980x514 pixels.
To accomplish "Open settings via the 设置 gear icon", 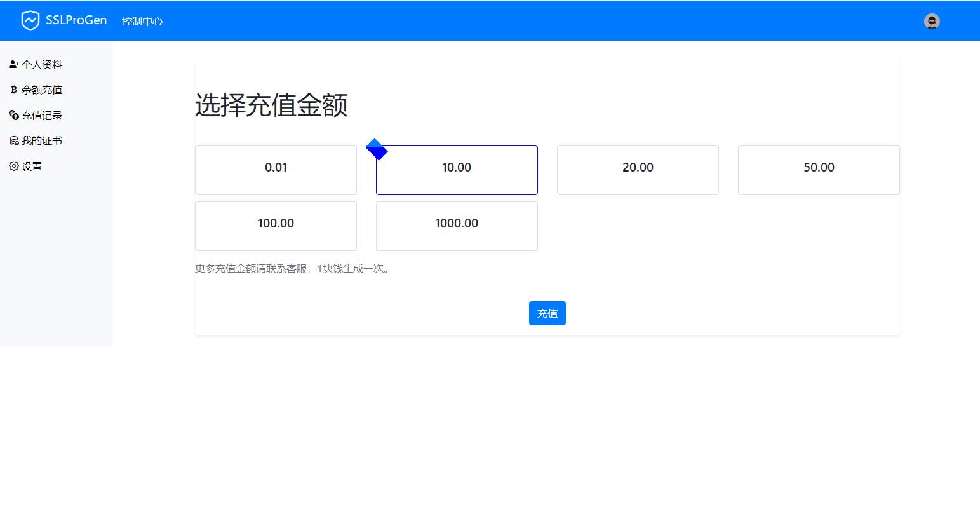I will click(x=13, y=166).
